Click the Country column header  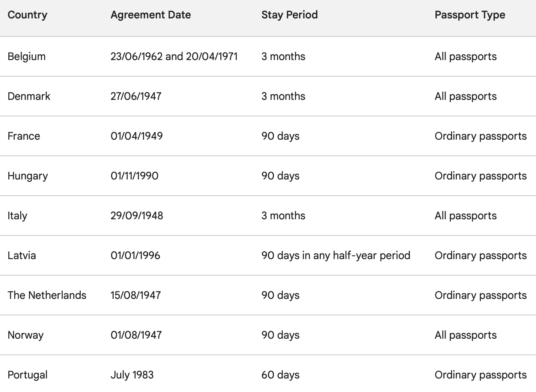tap(27, 15)
